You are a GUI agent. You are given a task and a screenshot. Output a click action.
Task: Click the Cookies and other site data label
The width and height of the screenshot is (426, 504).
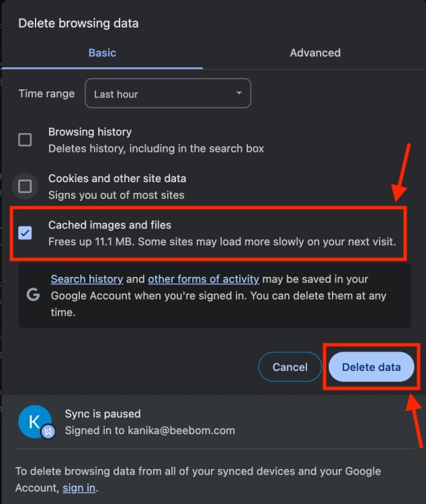click(117, 179)
